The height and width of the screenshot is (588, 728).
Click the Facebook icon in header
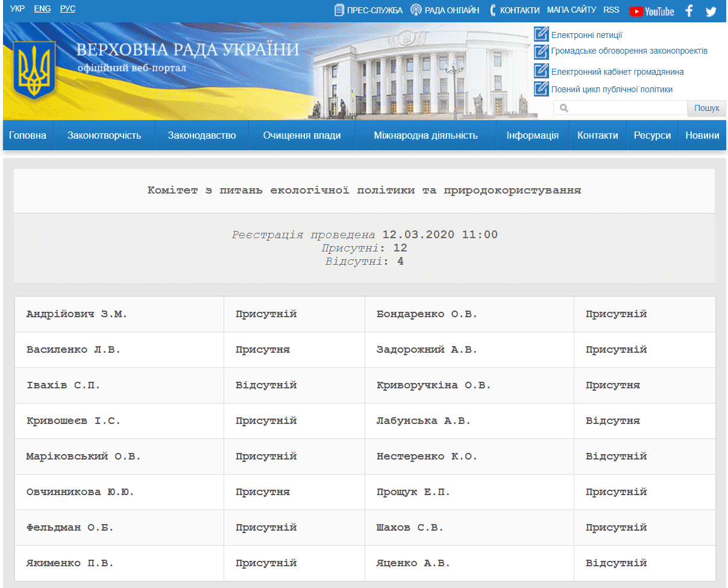[x=689, y=11]
